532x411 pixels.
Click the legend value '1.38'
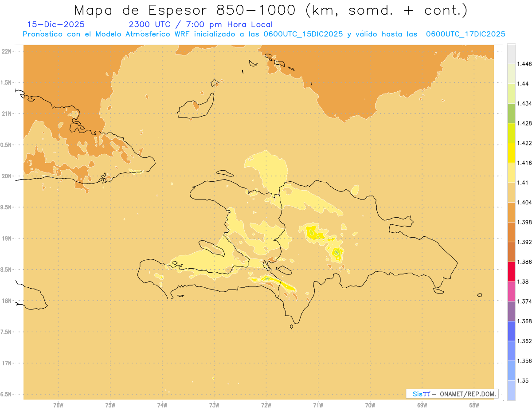523,282
